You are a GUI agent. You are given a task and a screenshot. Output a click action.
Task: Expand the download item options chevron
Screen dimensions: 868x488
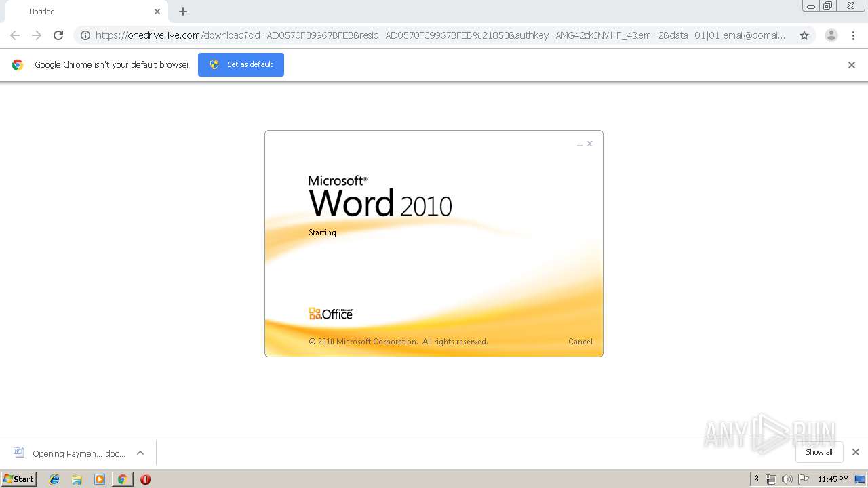click(x=140, y=453)
